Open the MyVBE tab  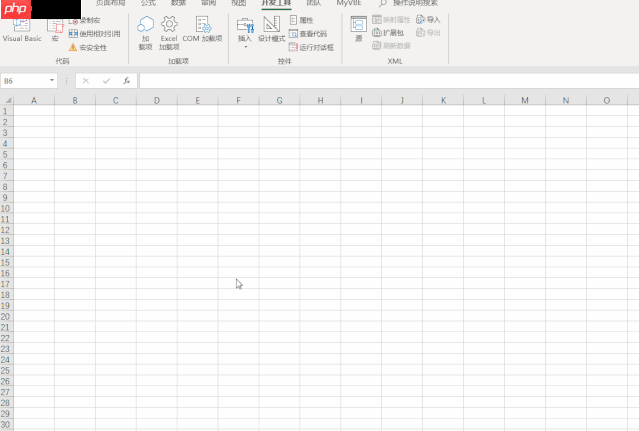tap(349, 3)
